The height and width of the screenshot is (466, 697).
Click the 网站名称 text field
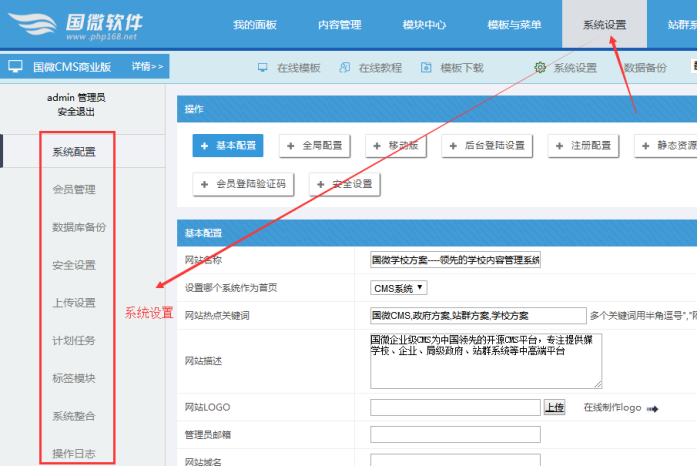point(455,260)
